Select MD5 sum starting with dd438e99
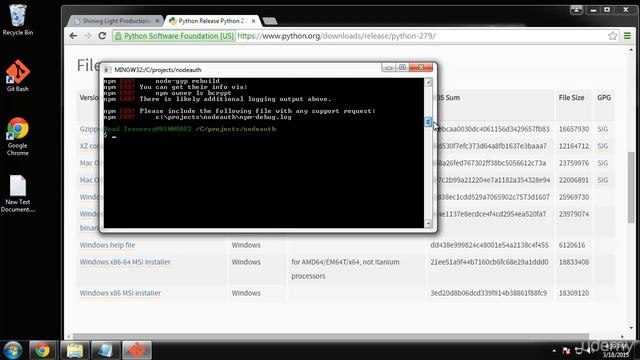The width and height of the screenshot is (640, 360). 489,245
